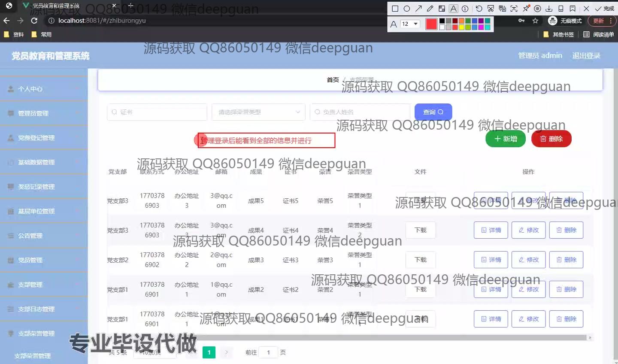The image size is (618, 364).
Task: Select the numbered step marker tool
Action: pyautogui.click(x=465, y=9)
